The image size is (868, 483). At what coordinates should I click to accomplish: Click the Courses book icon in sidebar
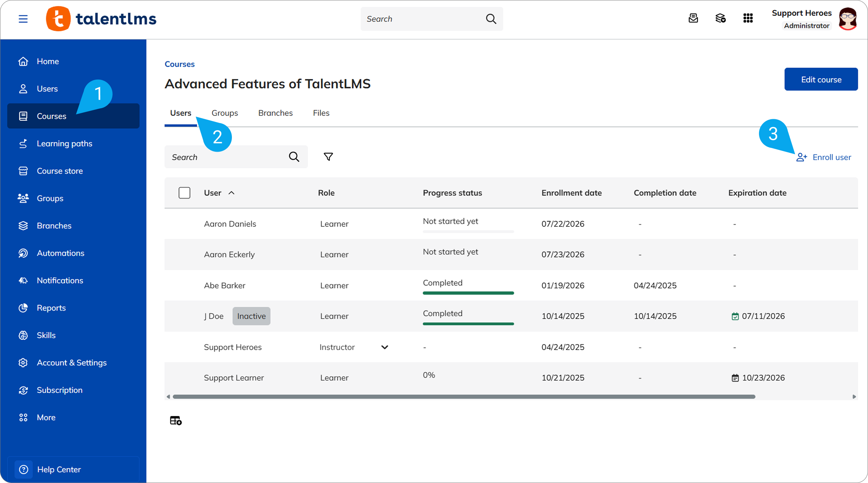tap(23, 116)
